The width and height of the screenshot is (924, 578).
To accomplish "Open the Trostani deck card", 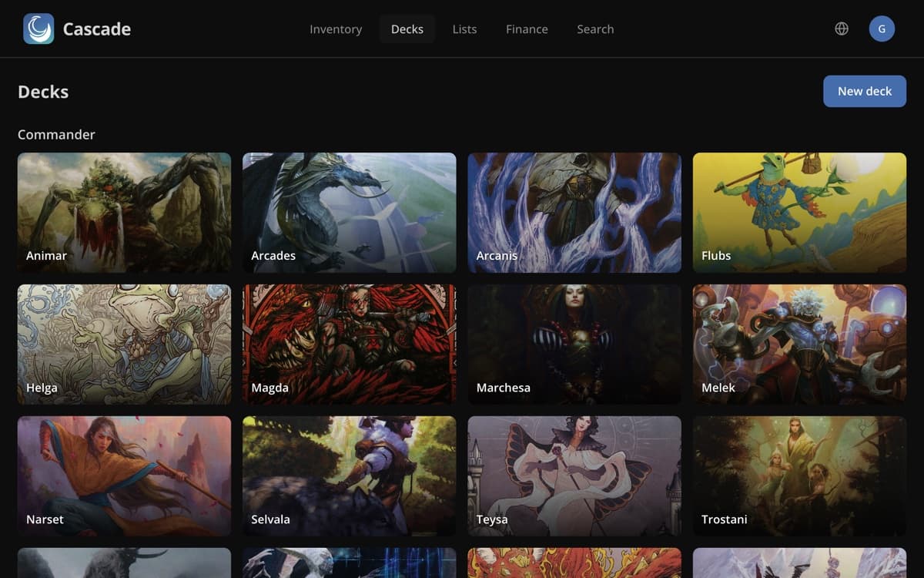I will [x=799, y=476].
